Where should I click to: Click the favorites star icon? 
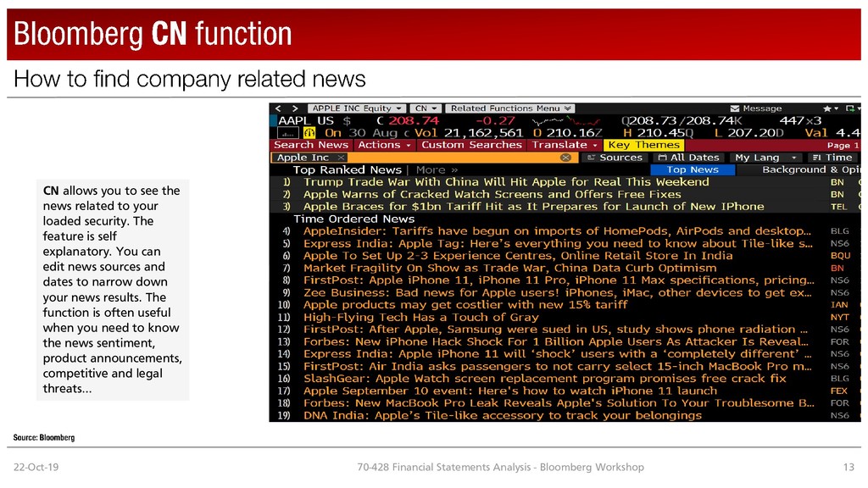point(827,108)
